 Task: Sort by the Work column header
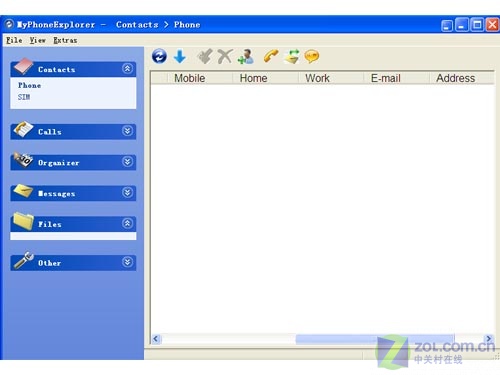pyautogui.click(x=331, y=78)
